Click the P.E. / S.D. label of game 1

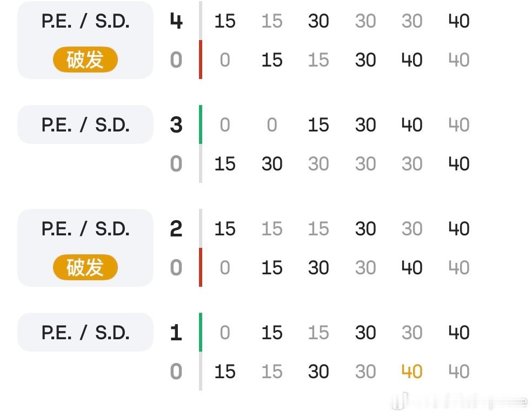[x=84, y=333]
